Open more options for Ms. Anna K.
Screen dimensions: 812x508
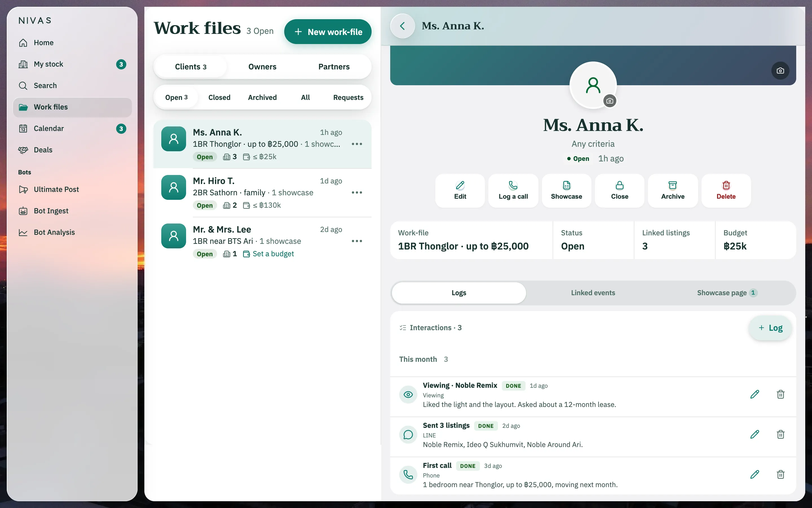click(x=357, y=144)
